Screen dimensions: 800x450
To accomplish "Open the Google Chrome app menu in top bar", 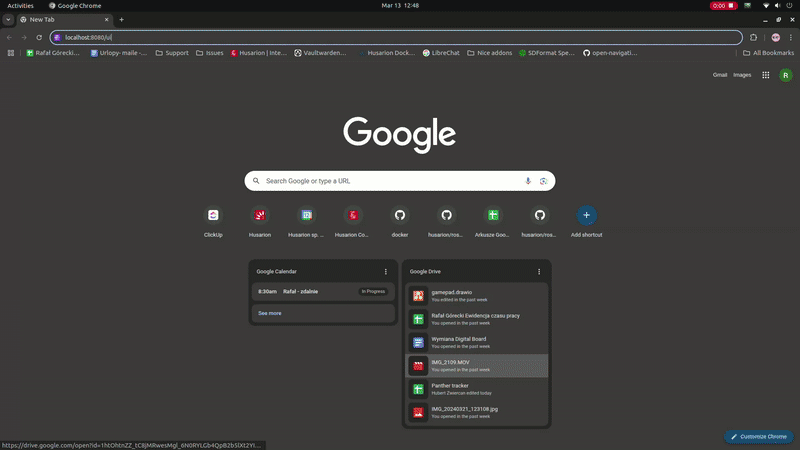I will (75, 6).
